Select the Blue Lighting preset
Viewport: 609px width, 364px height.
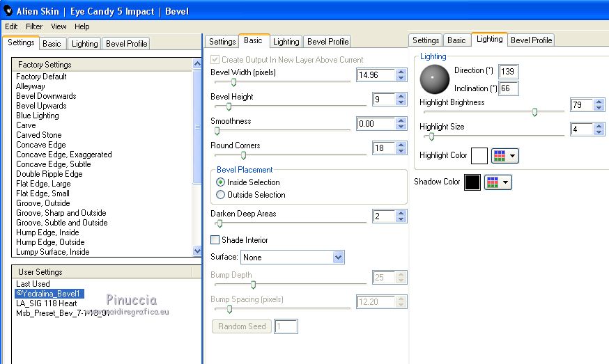pos(38,116)
